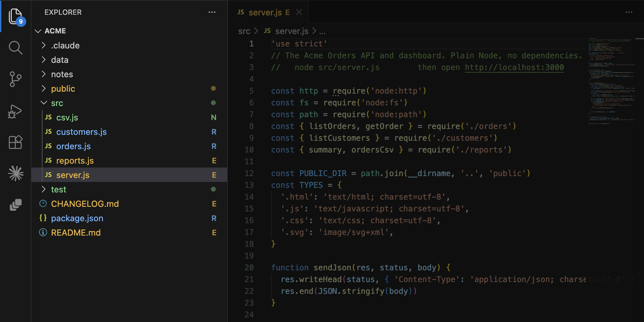Click the info icon beside README.md

point(43,232)
